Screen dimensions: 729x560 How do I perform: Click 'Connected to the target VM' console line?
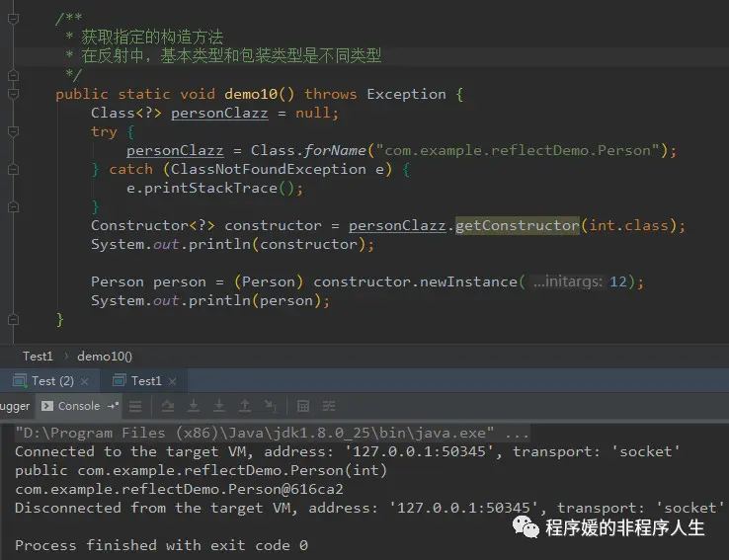[x=348, y=451]
